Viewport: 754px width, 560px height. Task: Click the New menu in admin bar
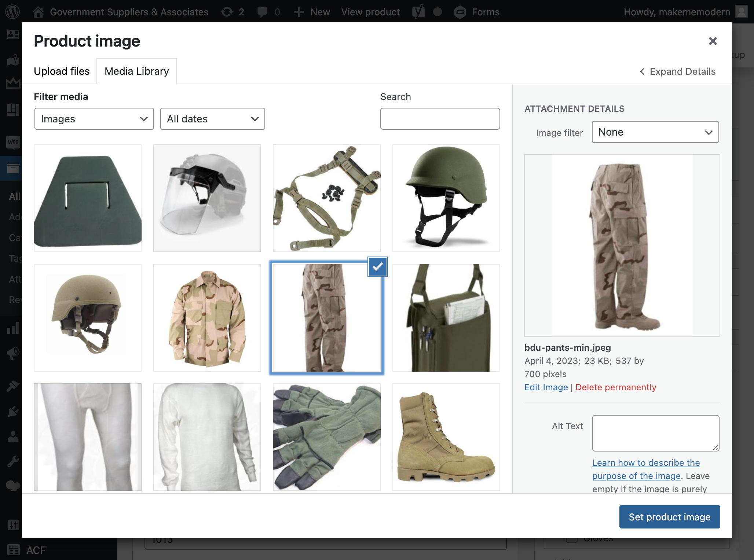tap(312, 12)
